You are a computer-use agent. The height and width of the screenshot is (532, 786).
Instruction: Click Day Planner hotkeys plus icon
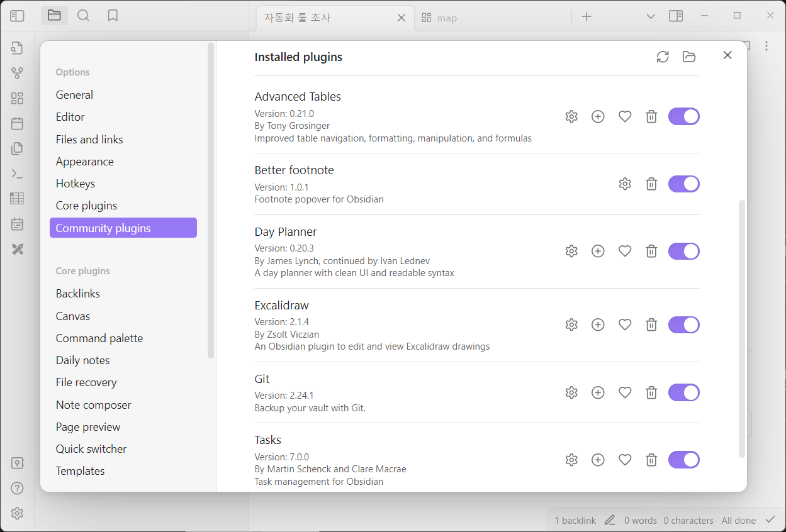[x=598, y=251]
